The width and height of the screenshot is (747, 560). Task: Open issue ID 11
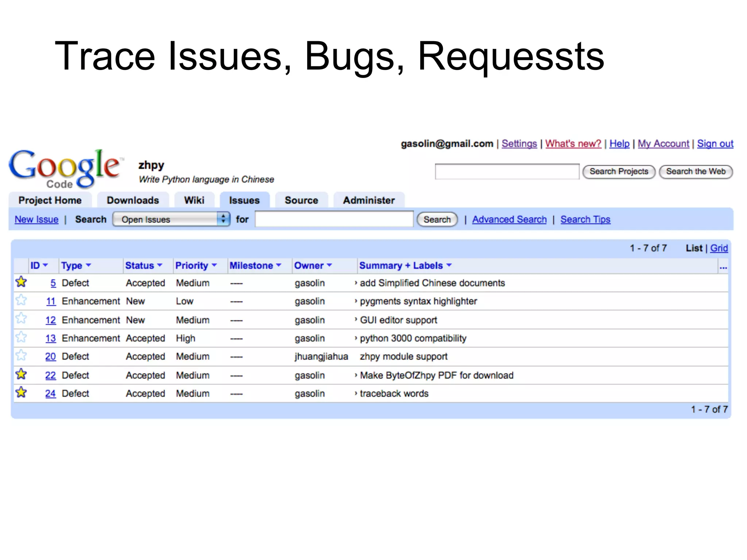(51, 302)
